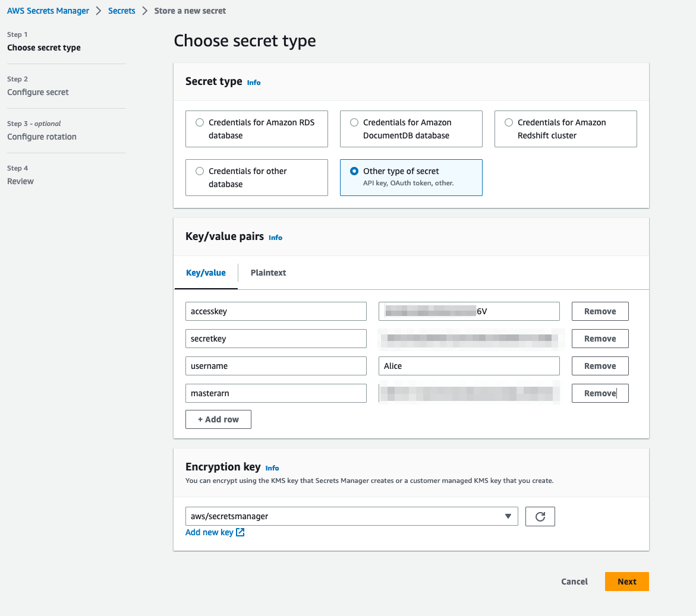Click the Add new key link
The image size is (696, 616).
pyautogui.click(x=209, y=532)
